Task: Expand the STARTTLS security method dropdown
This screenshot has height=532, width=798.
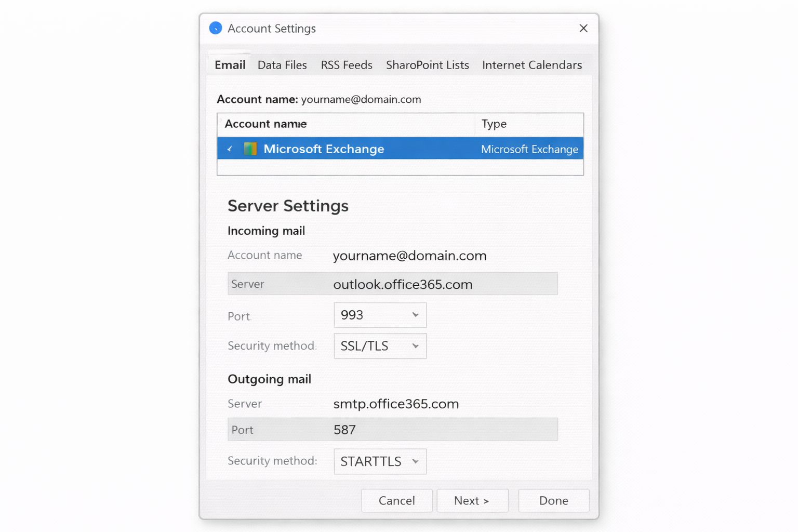Action: coord(380,461)
